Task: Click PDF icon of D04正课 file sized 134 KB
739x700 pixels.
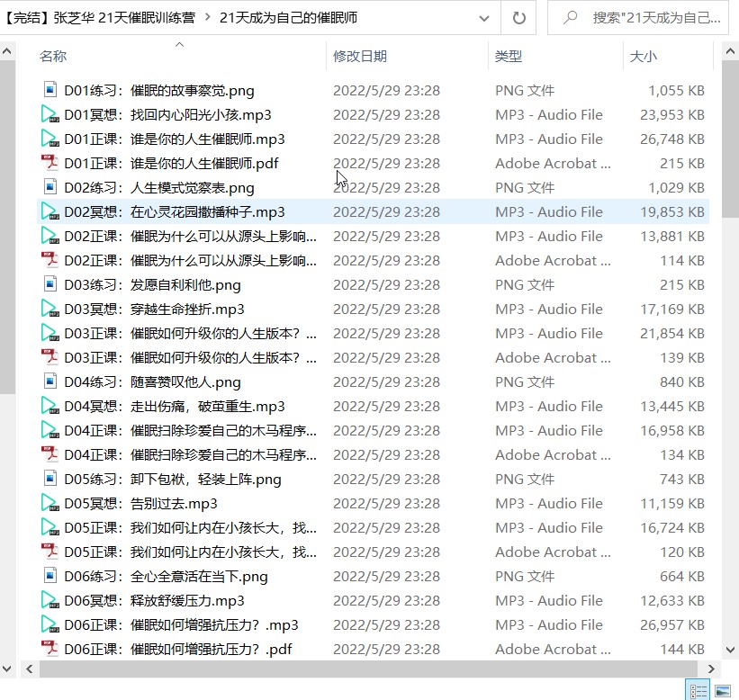Action: click(50, 454)
